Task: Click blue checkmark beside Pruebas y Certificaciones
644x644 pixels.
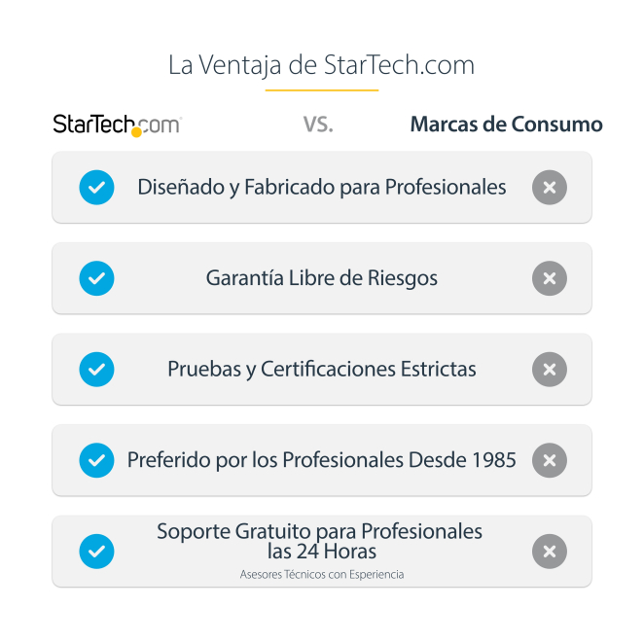Action: (x=96, y=370)
